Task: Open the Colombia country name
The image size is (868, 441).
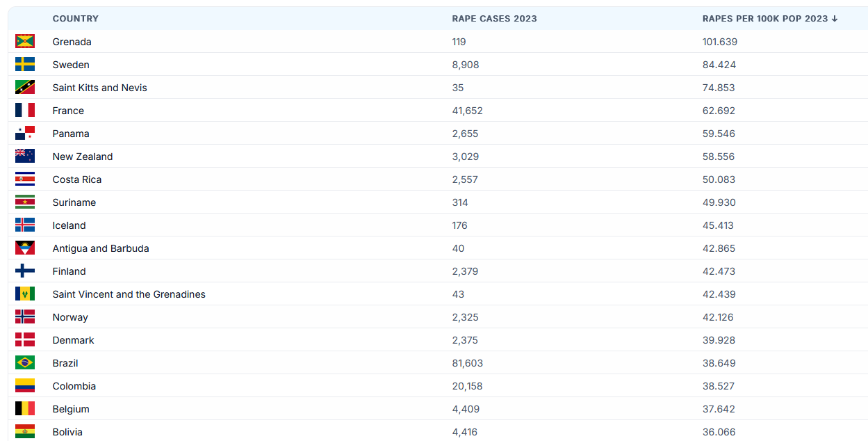Action: 74,386
